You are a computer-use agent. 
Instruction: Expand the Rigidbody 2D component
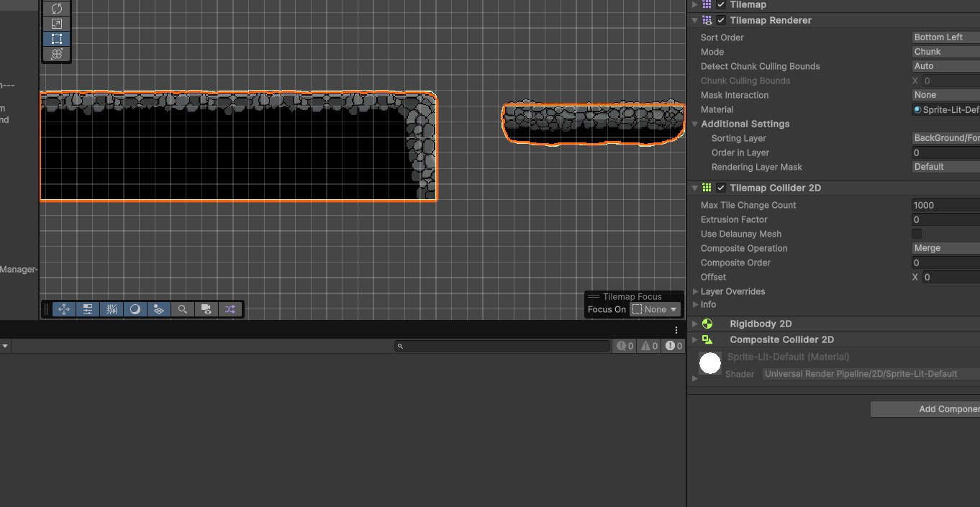pyautogui.click(x=694, y=324)
